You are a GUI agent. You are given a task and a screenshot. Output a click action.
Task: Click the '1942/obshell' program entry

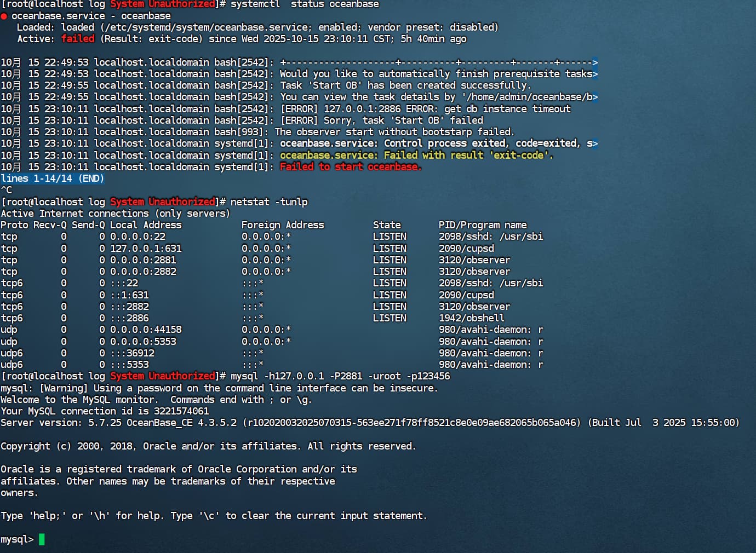click(x=471, y=318)
